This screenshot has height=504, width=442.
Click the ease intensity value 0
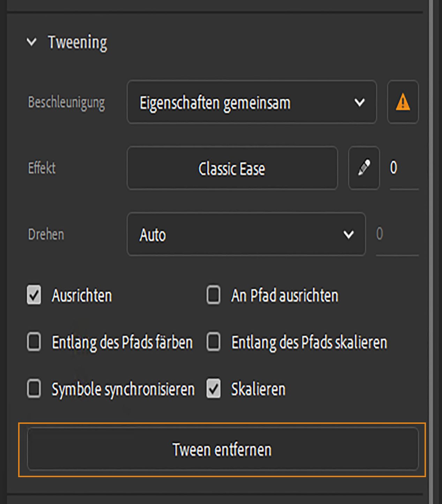click(x=394, y=168)
